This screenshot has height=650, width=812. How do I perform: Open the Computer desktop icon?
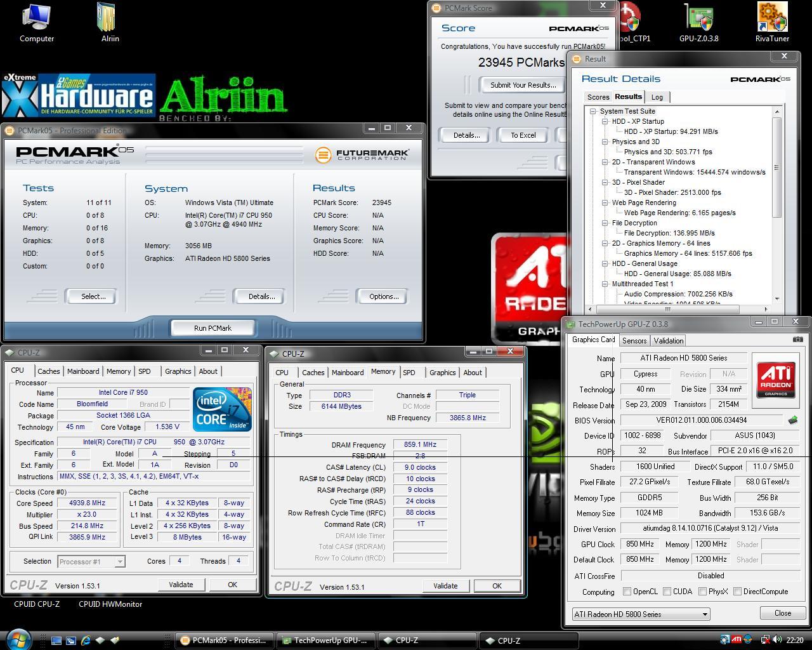tap(36, 22)
